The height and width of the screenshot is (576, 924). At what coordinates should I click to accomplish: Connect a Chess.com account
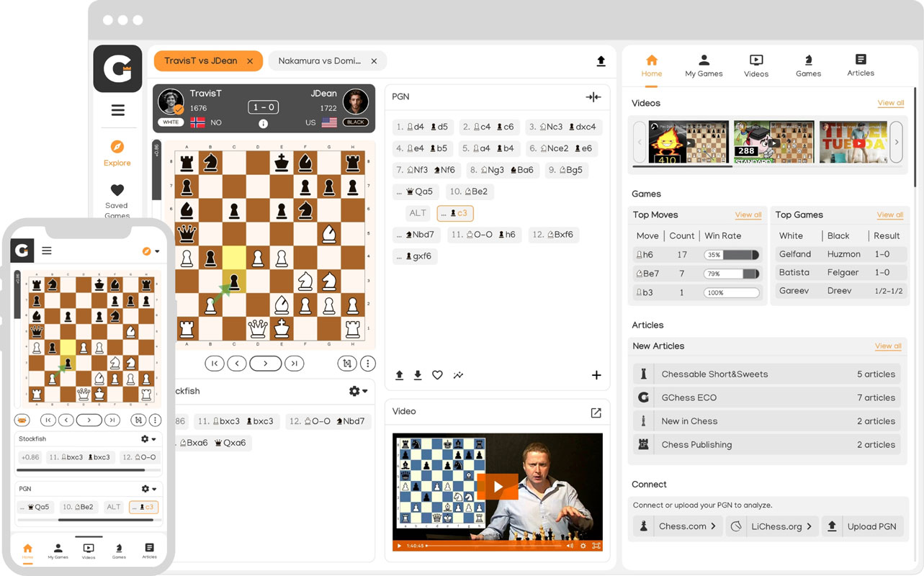(x=678, y=526)
